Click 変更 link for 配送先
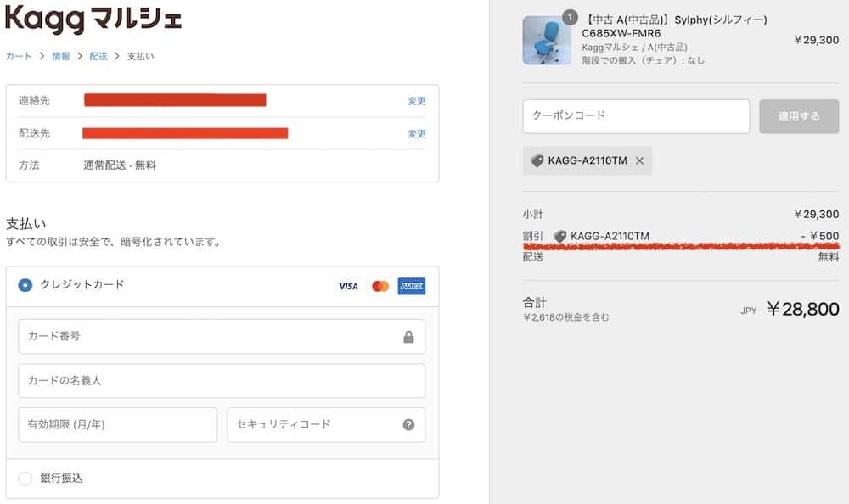Screen dimensions: 849x504 (x=417, y=134)
